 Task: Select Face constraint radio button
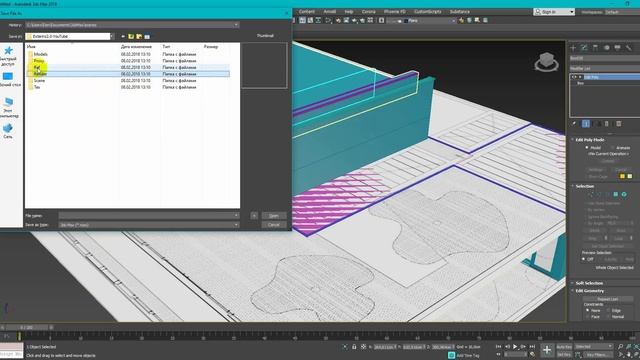click(x=587, y=317)
